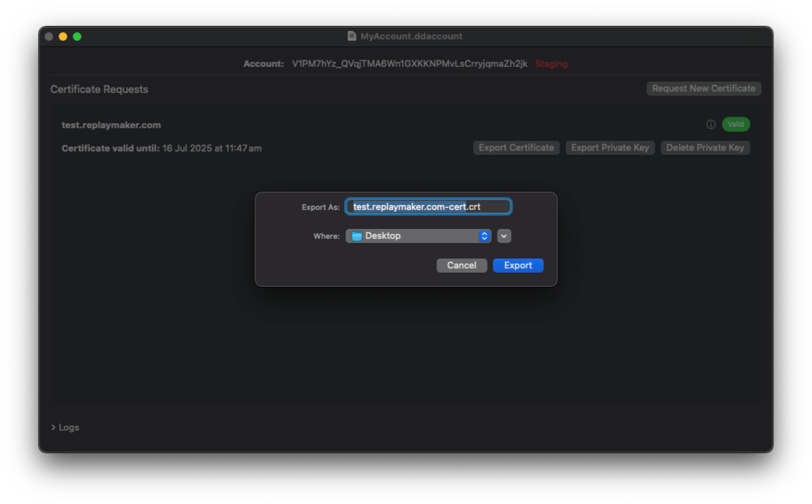Minimize the window using yellow button
This screenshot has height=504, width=812.
[63, 37]
